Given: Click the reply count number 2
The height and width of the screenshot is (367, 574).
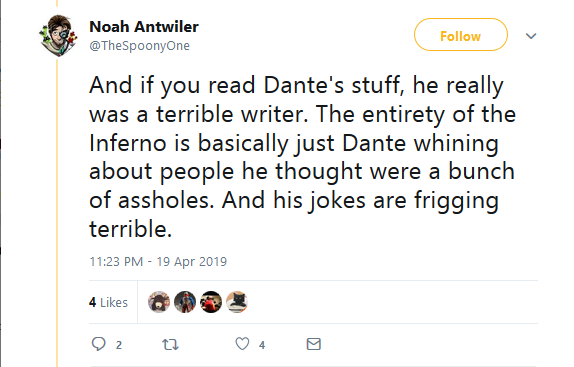Looking at the screenshot, I should [x=119, y=345].
